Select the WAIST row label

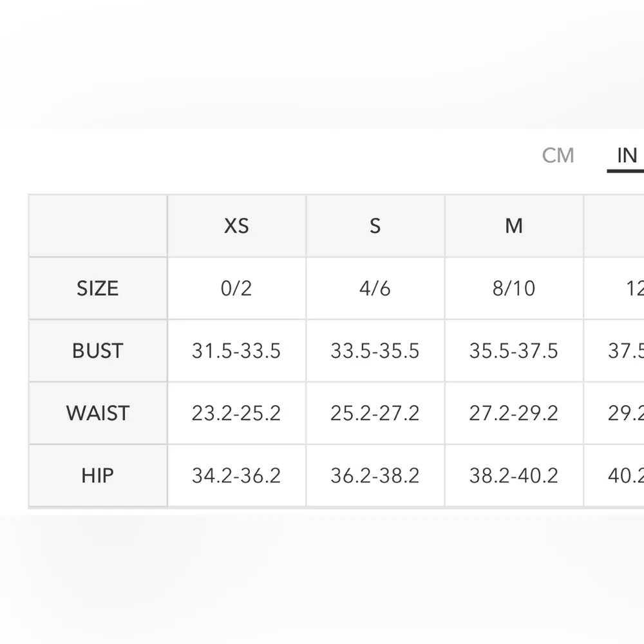[97, 413]
